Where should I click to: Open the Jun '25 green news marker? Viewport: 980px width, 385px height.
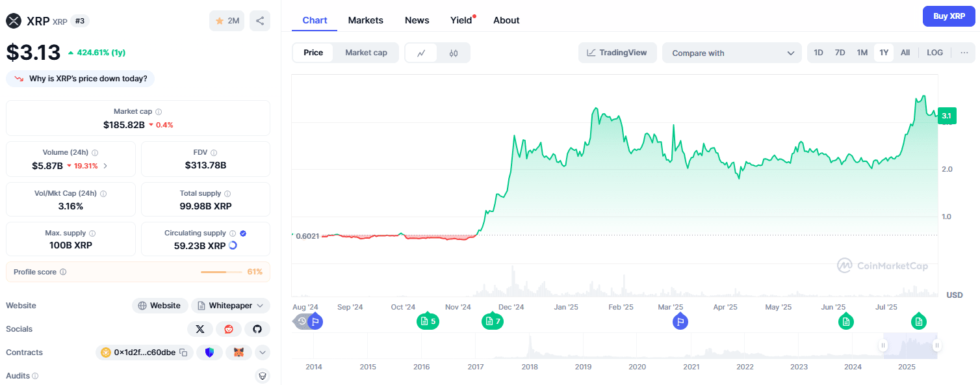845,321
